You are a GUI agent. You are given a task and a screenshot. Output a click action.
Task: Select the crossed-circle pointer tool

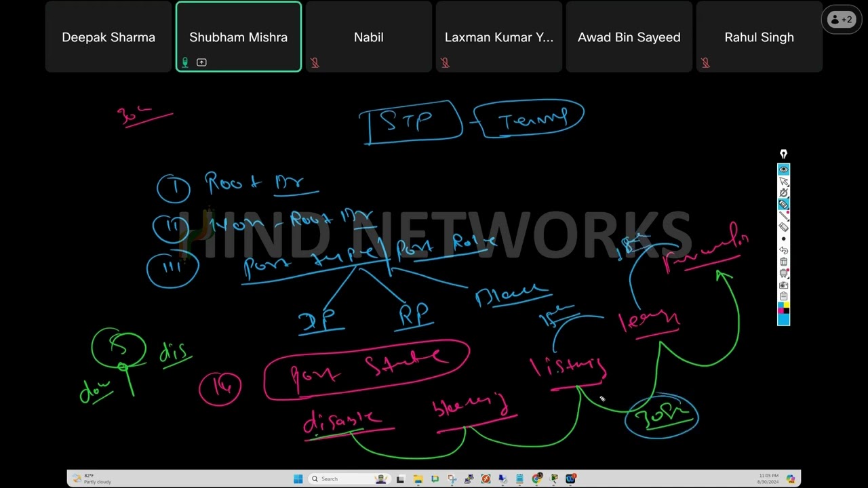783,192
